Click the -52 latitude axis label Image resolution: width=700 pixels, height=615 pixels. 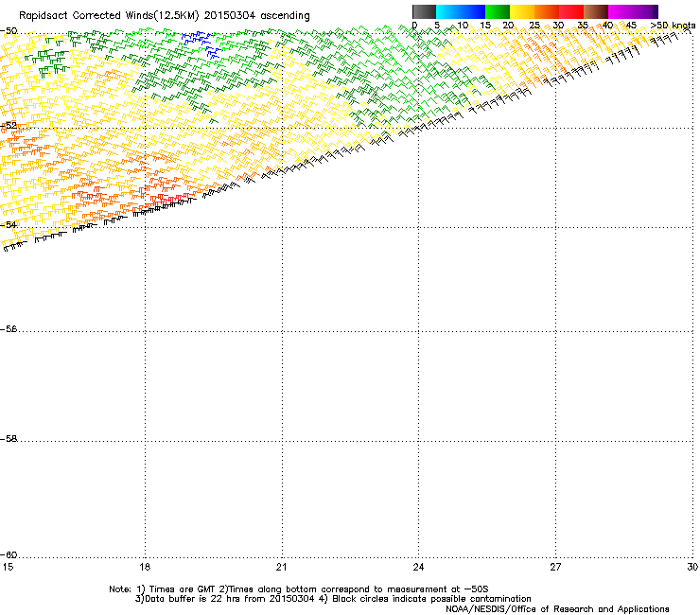(x=9, y=126)
